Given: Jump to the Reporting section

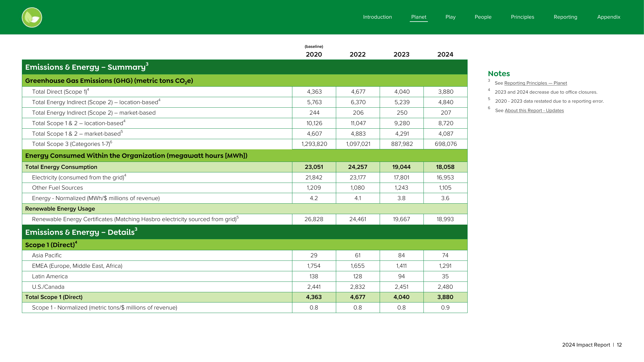Looking at the screenshot, I should (565, 17).
